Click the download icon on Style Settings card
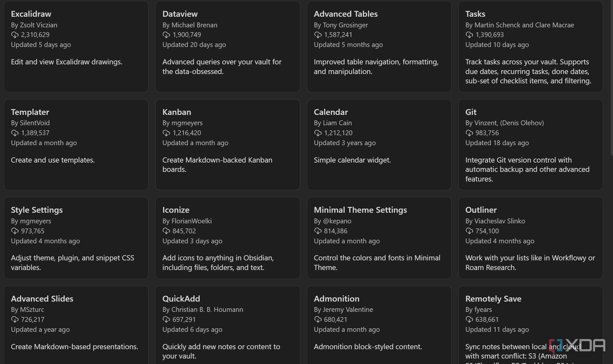The height and width of the screenshot is (364, 613). [15, 231]
